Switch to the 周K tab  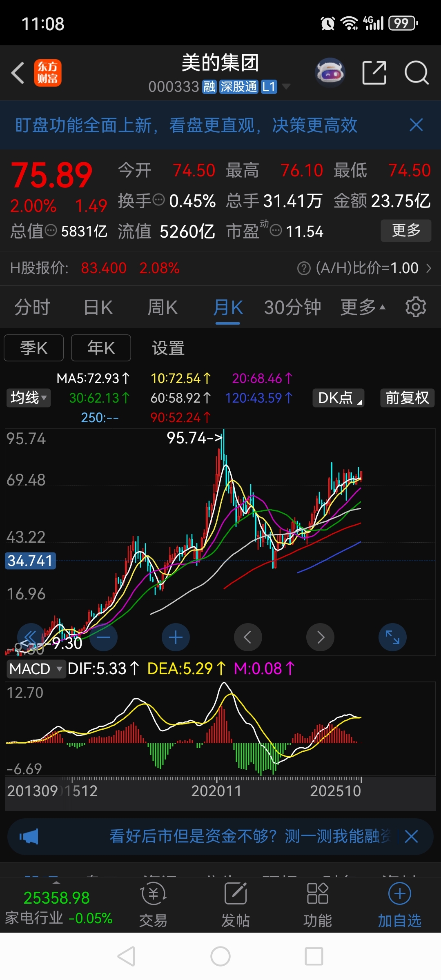163,307
